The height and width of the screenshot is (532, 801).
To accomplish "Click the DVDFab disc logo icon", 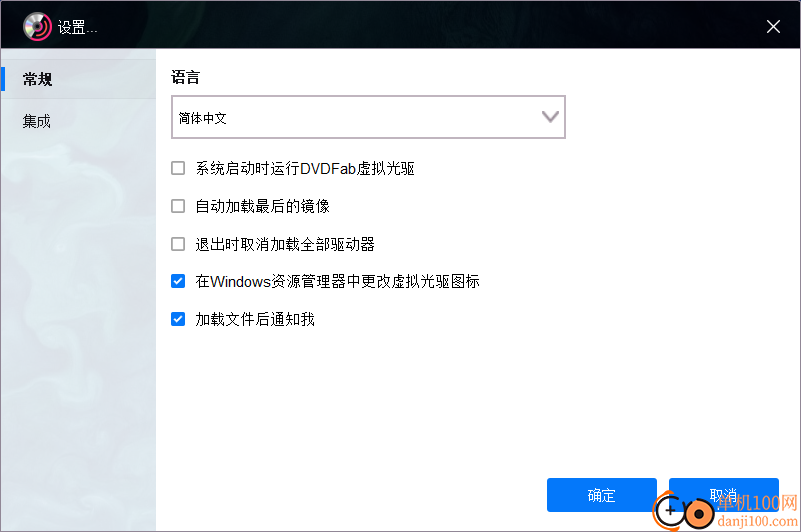I will [x=37, y=26].
